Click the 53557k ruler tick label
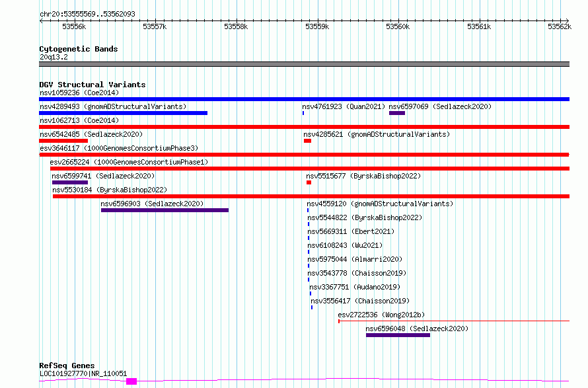The height and width of the screenshot is (388, 588). point(155,26)
